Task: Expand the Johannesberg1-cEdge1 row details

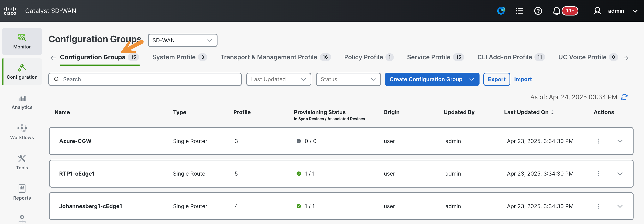Action: [x=620, y=206]
